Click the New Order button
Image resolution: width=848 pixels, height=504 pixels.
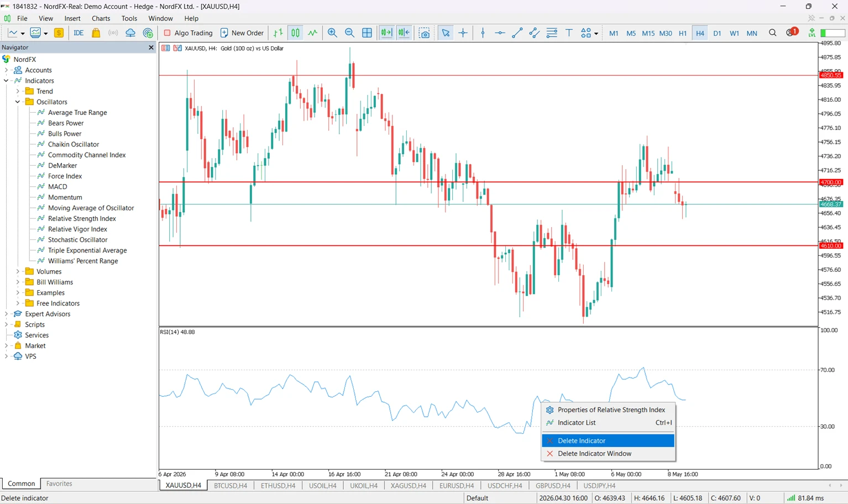point(242,33)
